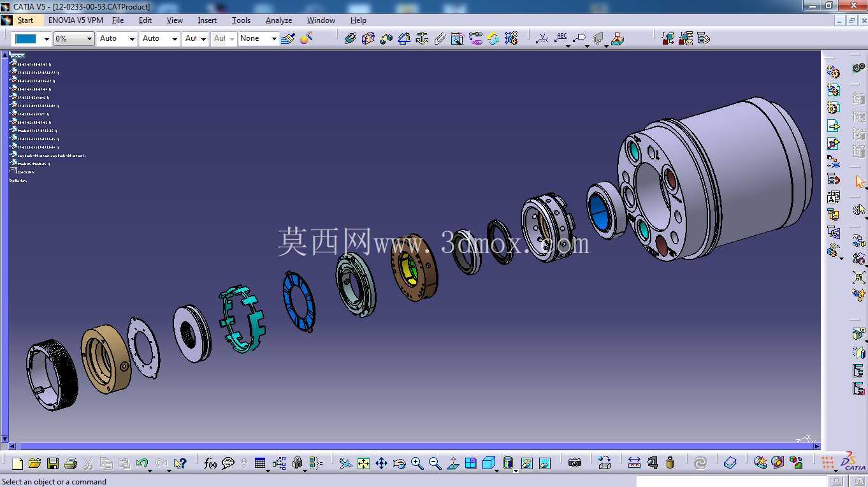Viewport: 868px width, 487px height.
Task: Open the File menu
Action: [118, 20]
